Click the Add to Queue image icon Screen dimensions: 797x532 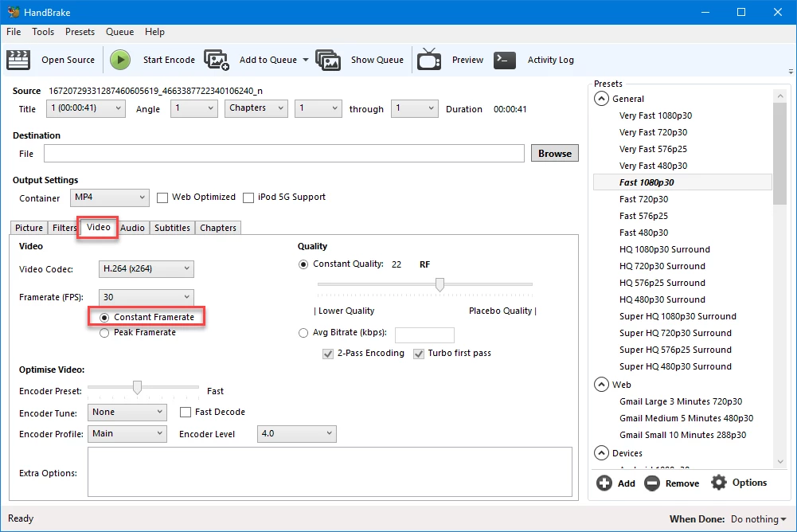point(217,60)
